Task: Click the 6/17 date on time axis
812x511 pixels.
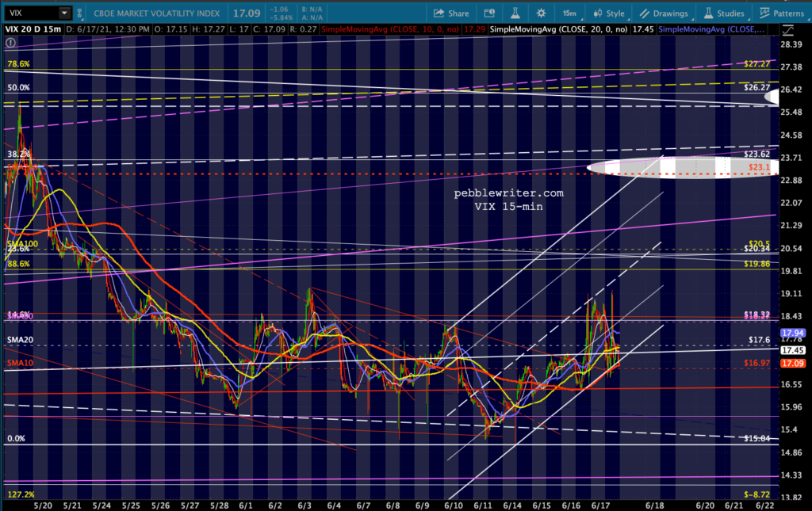Action: click(600, 505)
